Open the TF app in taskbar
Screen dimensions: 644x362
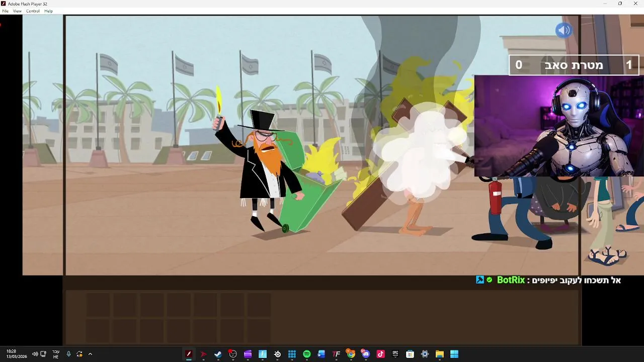tap(336, 354)
